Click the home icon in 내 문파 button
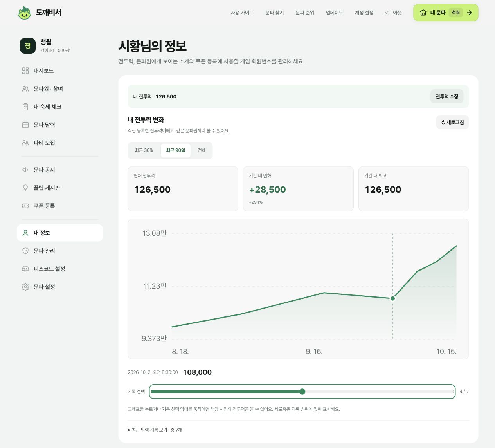 pos(423,13)
